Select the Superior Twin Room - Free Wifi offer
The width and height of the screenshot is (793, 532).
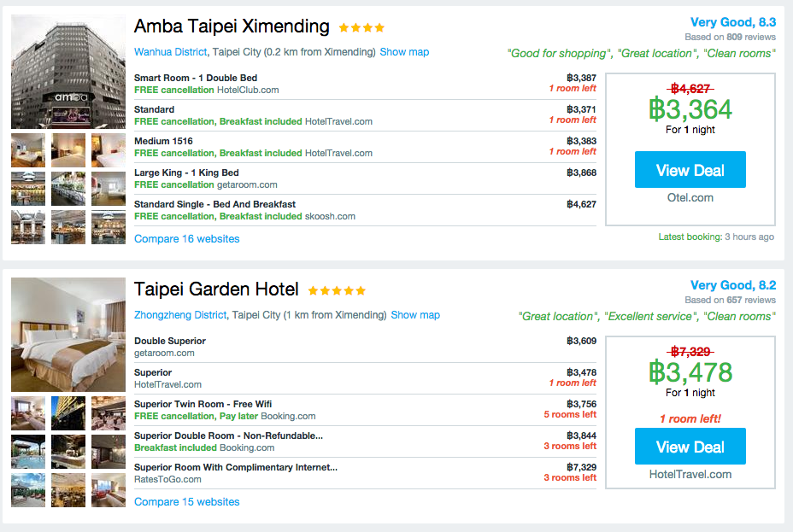pos(203,405)
